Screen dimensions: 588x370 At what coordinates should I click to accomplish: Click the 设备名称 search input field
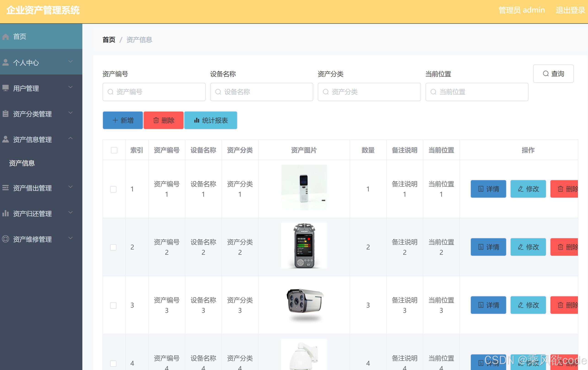[x=262, y=92]
